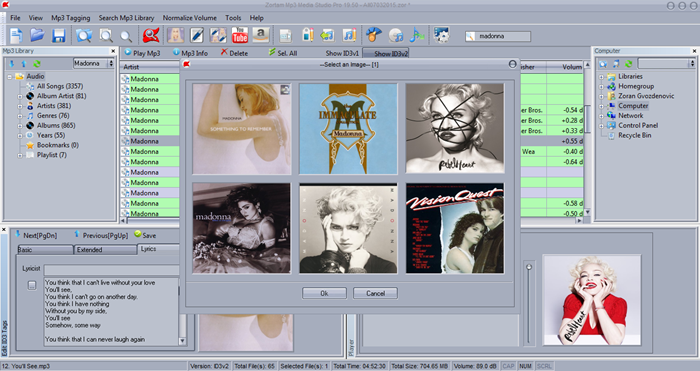
Task: Expand the Libraries node in Computer panel
Action: [601, 76]
